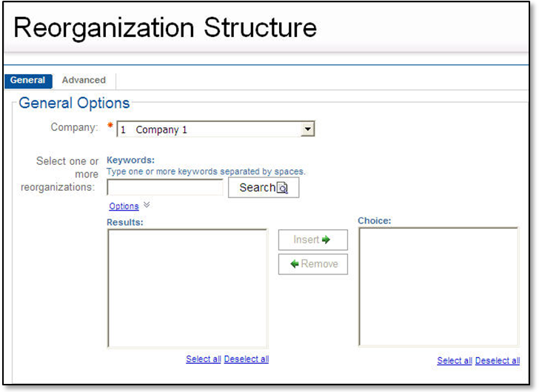Focus the Keywords text field
The height and width of the screenshot is (392, 539).
[164, 188]
